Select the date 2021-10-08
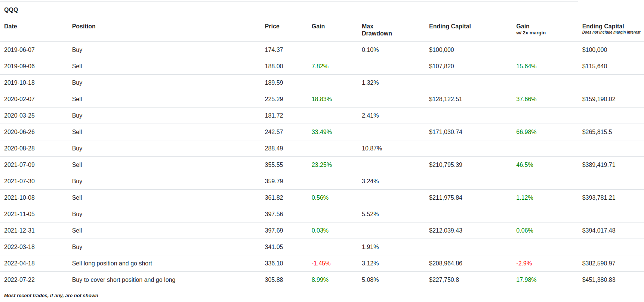Viewport: 644px width, 302px height. (19, 198)
